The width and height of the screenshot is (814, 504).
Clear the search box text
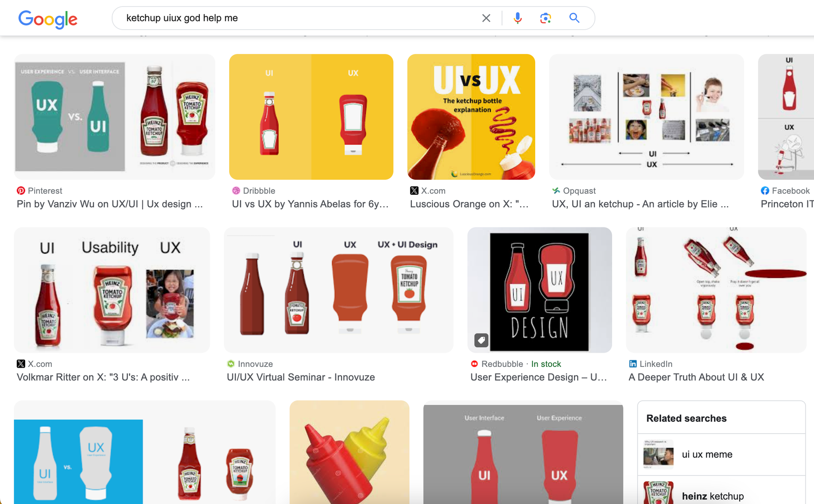click(486, 18)
